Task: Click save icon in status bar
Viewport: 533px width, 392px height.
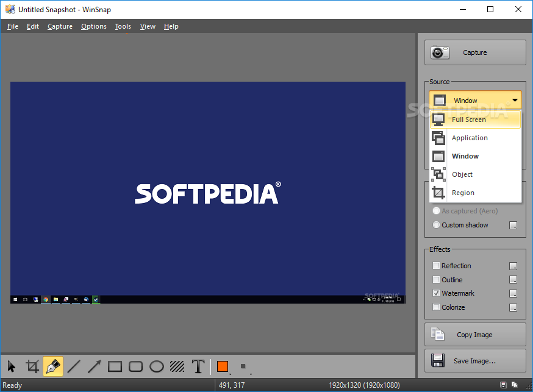Action: coord(504,385)
